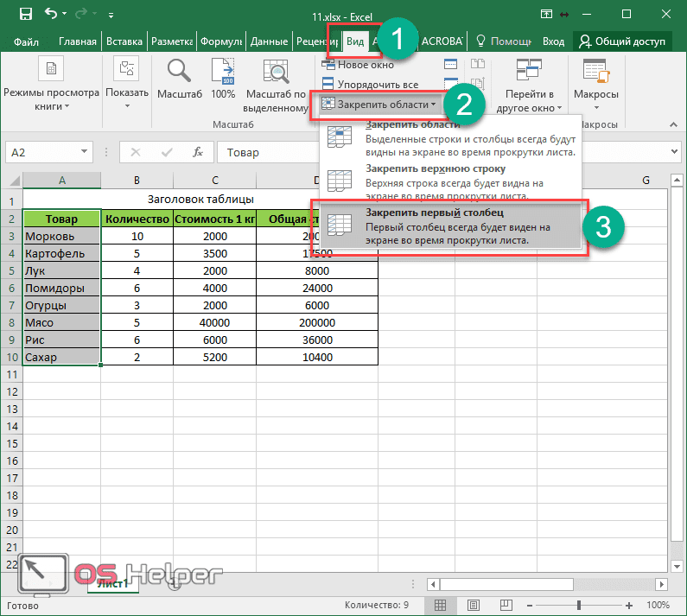
Task: Click the Помощн lightbulb search box
Action: (x=504, y=41)
